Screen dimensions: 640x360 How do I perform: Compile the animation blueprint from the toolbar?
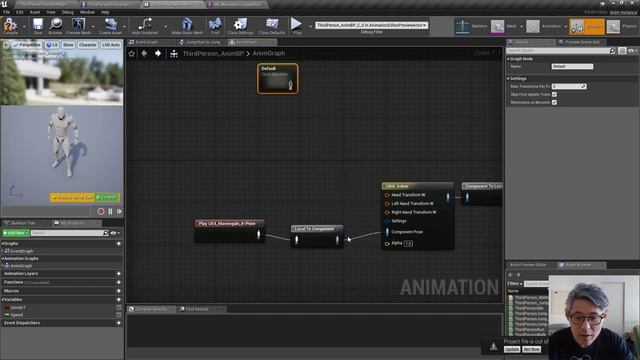10,25
